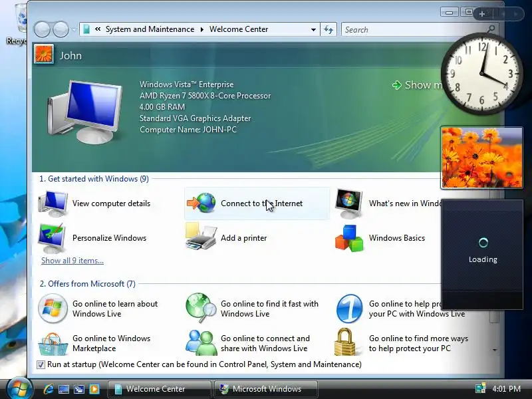Toggle the Run at startup checkbox

point(41,364)
